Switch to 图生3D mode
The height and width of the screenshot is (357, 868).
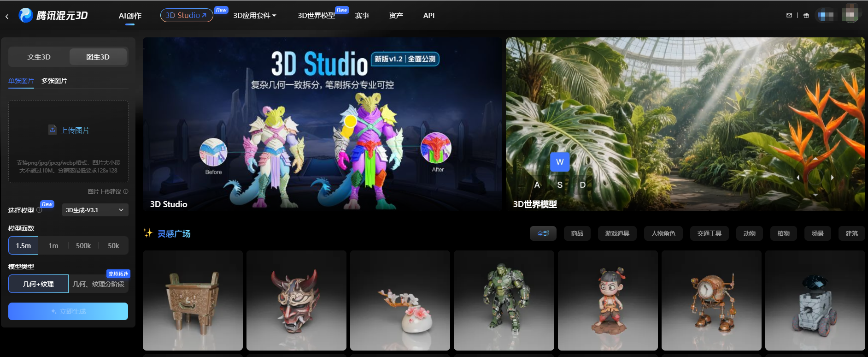click(x=98, y=57)
